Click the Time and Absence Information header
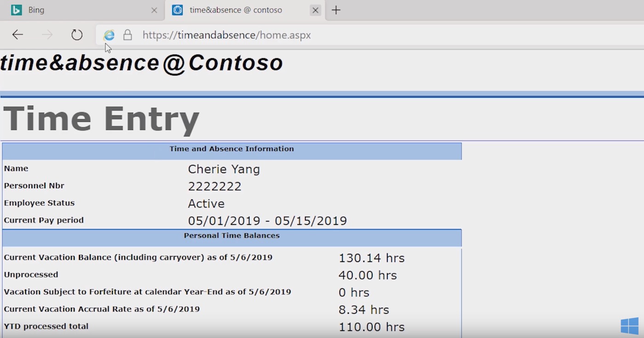The image size is (644, 338). (x=232, y=149)
